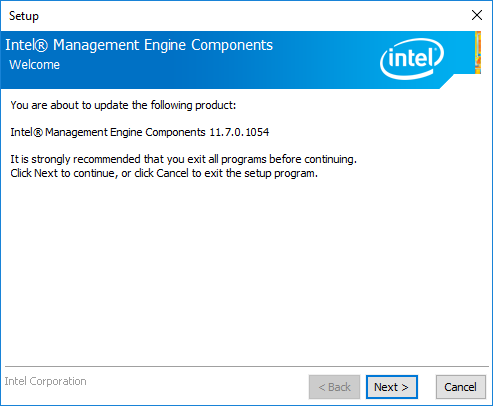The image size is (493, 406).
Task: Cancel the setup program
Action: click(461, 387)
